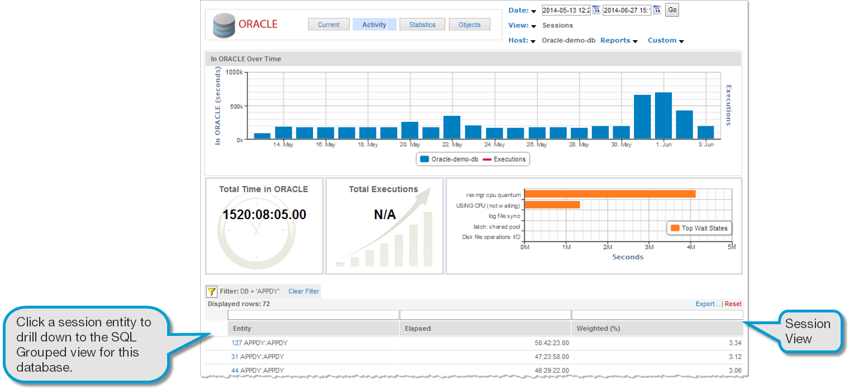Click the Total Executions N/A value
The width and height of the screenshot is (868, 389).
click(x=385, y=215)
